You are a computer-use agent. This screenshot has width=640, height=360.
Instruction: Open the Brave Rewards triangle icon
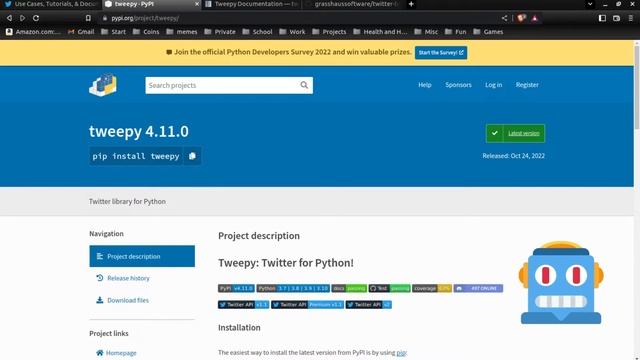point(535,18)
